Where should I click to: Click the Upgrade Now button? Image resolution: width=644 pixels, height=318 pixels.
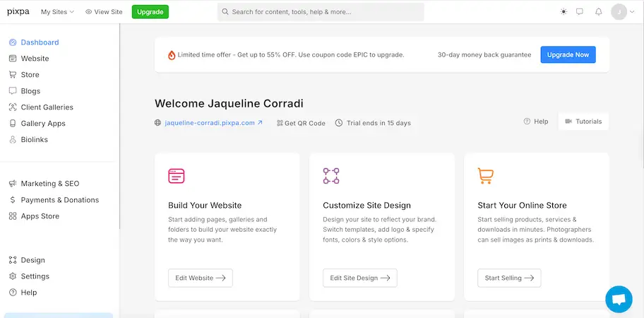[568, 54]
